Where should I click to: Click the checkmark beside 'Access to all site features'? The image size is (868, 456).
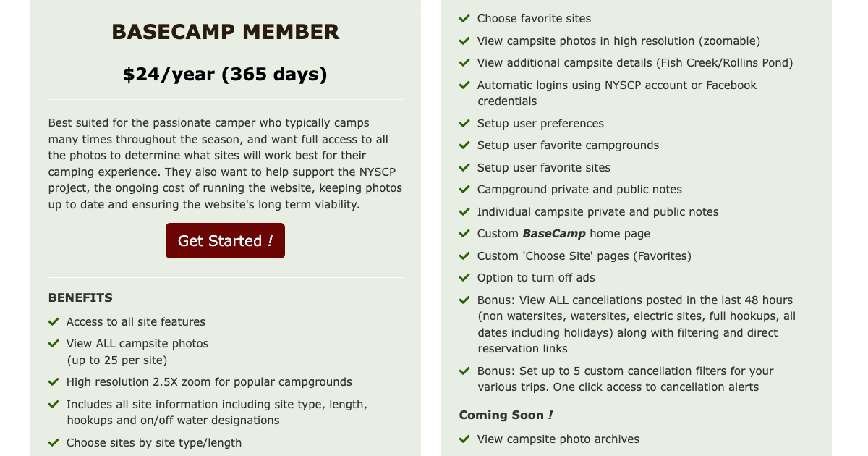click(53, 321)
